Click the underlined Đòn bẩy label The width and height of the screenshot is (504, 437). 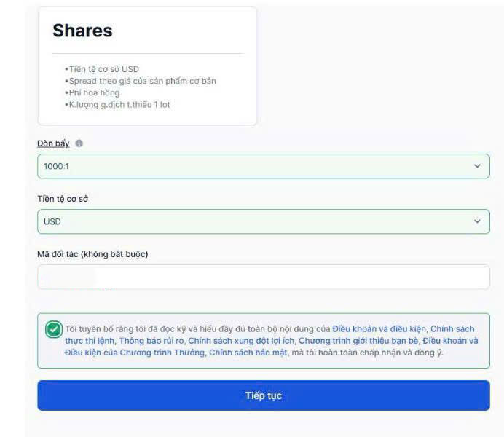(53, 143)
